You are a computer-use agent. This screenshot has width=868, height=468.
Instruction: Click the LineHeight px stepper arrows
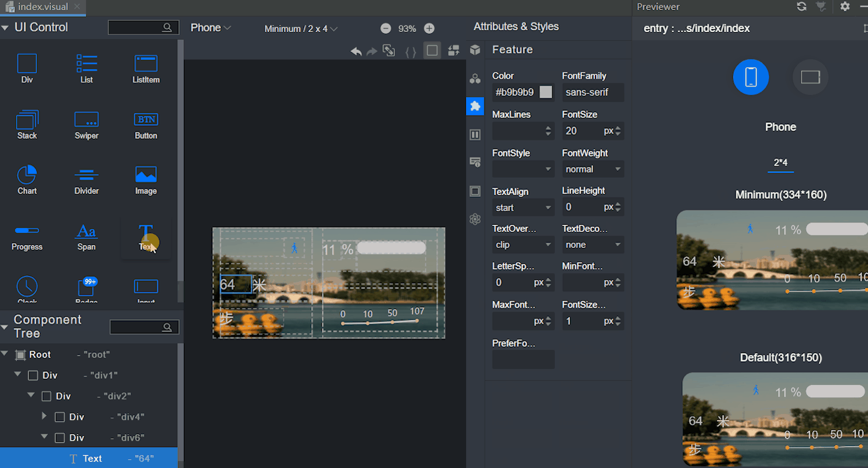(x=618, y=207)
